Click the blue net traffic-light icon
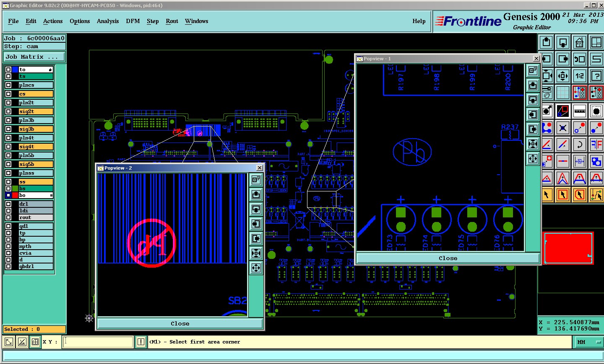Image resolution: width=604 pixels, height=364 pixels. tap(580, 93)
